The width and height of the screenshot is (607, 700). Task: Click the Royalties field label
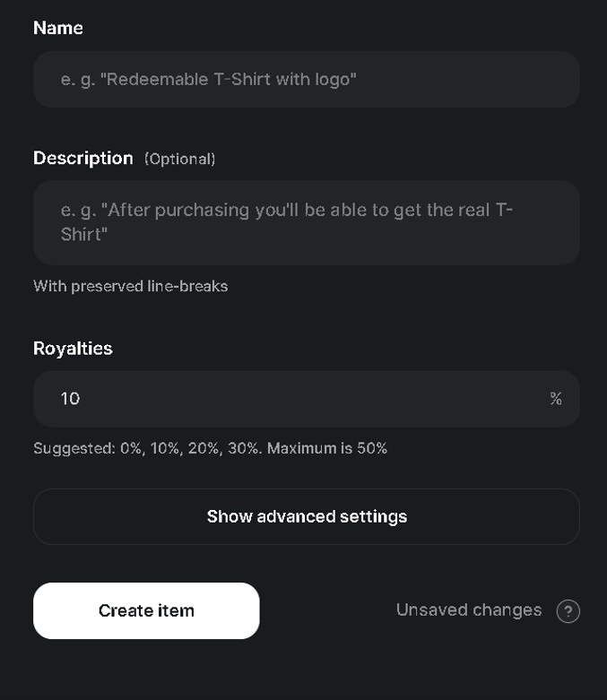[73, 349]
